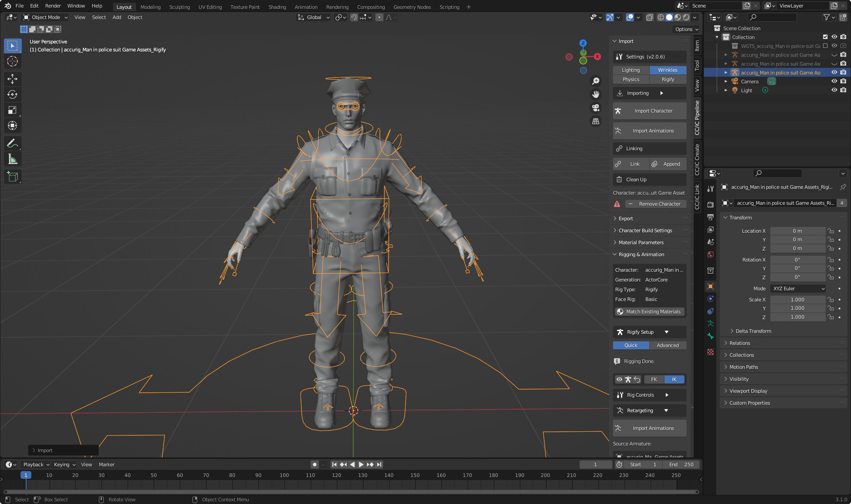
Task: Toggle visibility eye of Light object
Action: pos(834,90)
